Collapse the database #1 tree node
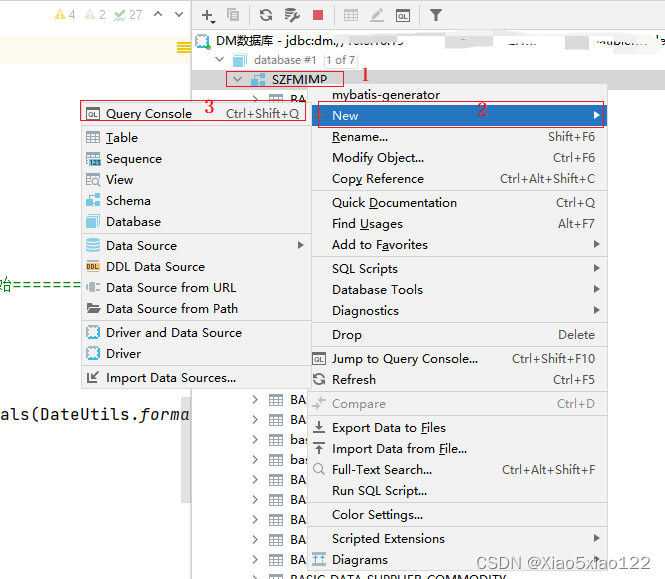665x579 pixels. coord(220,59)
